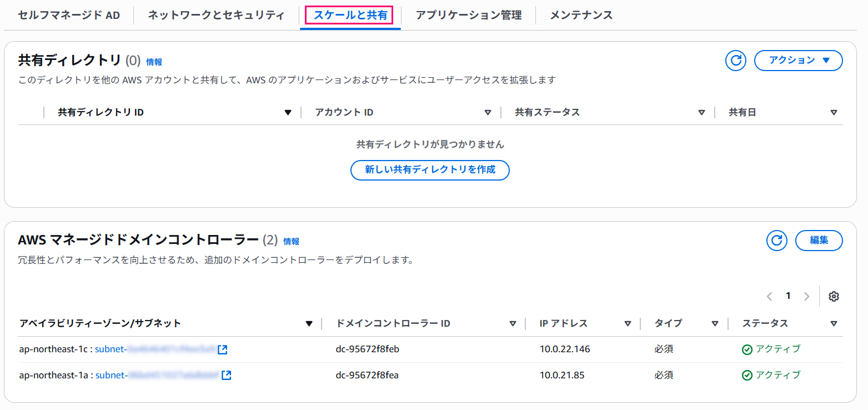Click ドメインコントローラー ID column header text
The height and width of the screenshot is (410, 868).
tap(393, 323)
